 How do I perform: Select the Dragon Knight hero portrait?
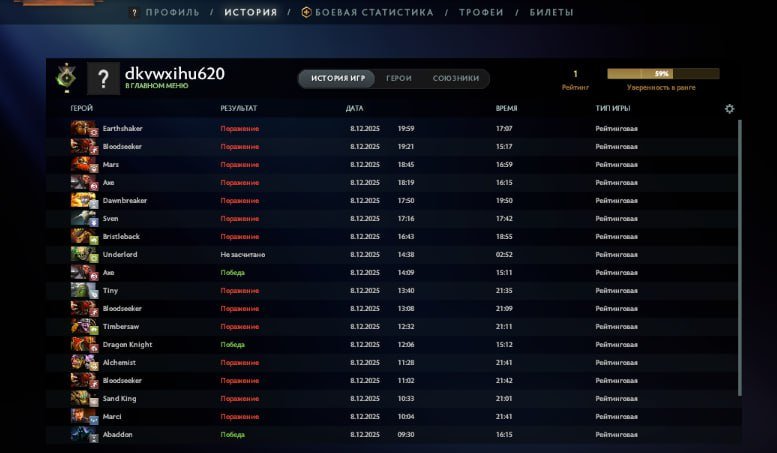84,344
